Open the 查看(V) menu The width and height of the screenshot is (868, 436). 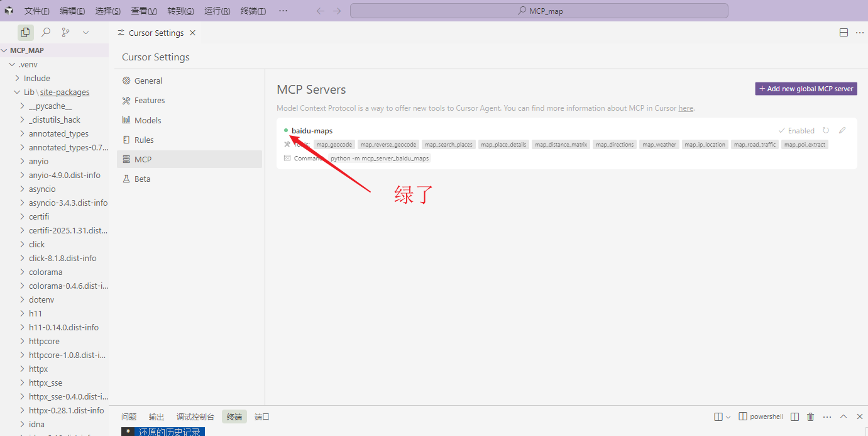[144, 11]
